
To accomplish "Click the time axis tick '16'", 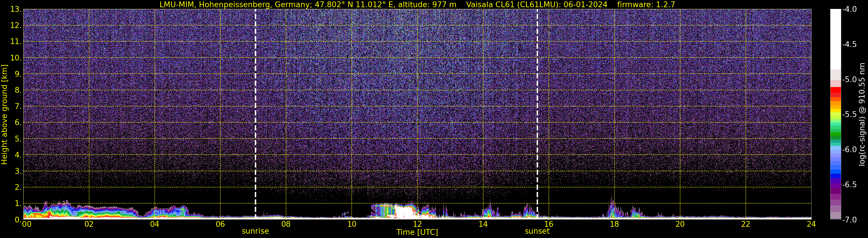I will (x=548, y=224).
